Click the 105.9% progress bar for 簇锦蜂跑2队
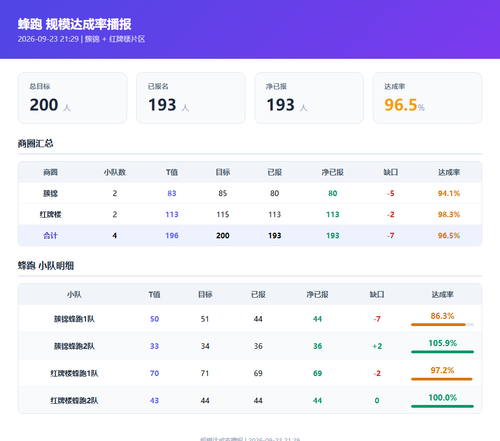The width and height of the screenshot is (500, 441). 442,352
